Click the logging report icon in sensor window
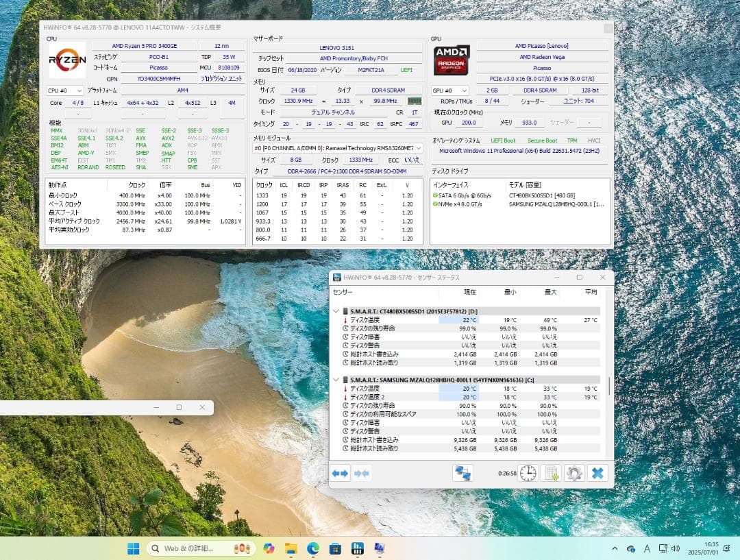Screen dimensions: 740x560 (x=550, y=473)
